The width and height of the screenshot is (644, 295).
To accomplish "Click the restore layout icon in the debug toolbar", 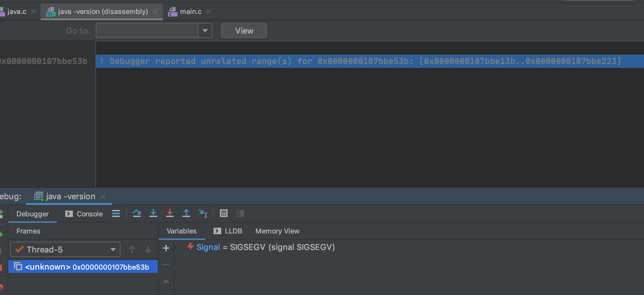I will (240, 213).
